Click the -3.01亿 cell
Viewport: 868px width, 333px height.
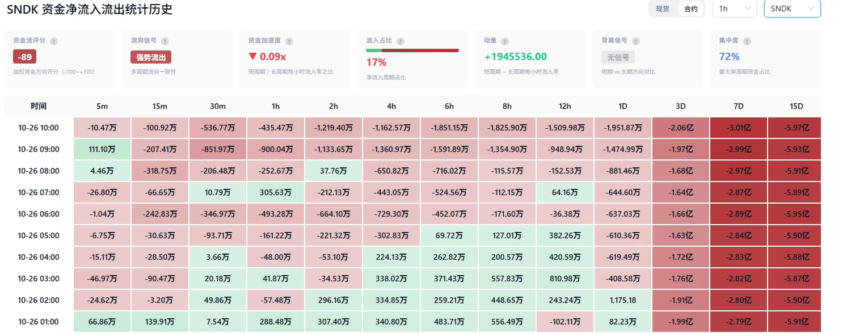[x=739, y=128]
